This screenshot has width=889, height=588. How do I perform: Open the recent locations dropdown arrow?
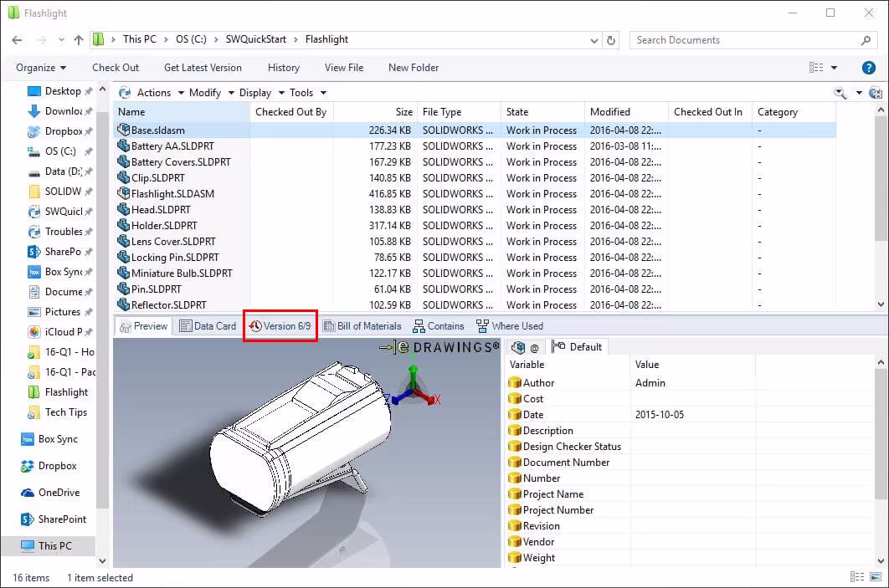(60, 39)
